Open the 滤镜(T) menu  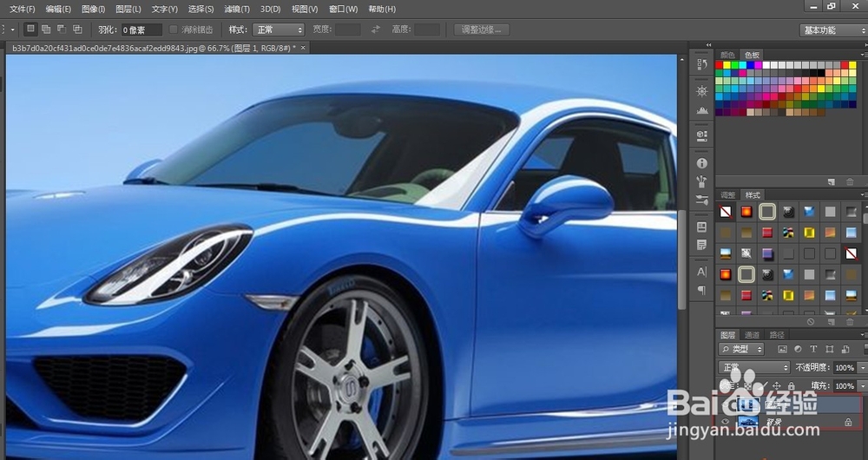pyautogui.click(x=237, y=10)
